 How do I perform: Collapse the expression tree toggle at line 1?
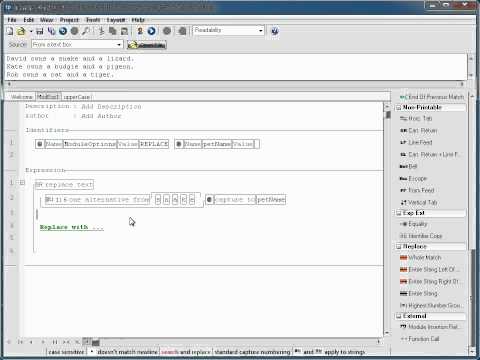pyautogui.click(x=22, y=182)
